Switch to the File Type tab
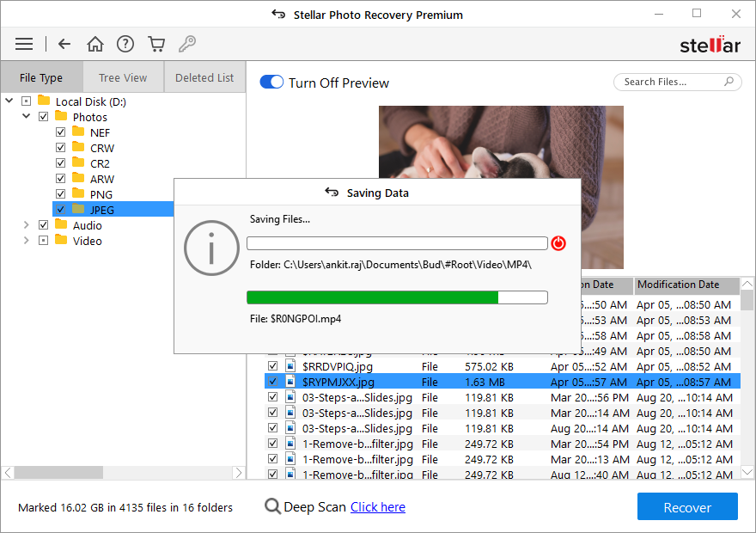Viewport: 756px width, 533px height. pos(41,77)
